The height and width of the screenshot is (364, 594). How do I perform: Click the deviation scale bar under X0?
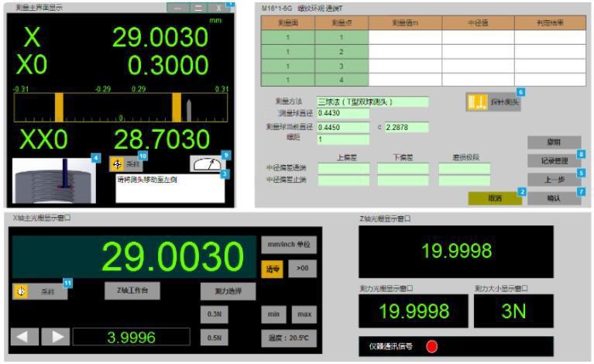tap(120, 107)
